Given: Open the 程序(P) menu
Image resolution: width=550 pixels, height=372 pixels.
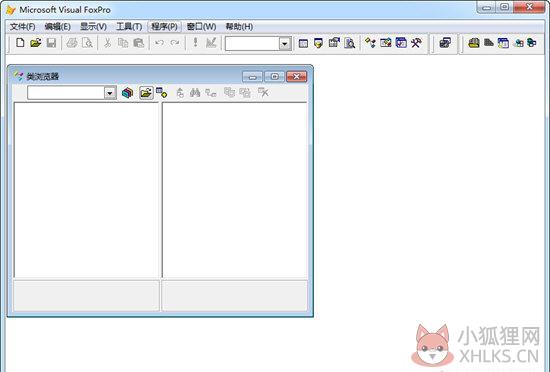Looking at the screenshot, I should [164, 27].
